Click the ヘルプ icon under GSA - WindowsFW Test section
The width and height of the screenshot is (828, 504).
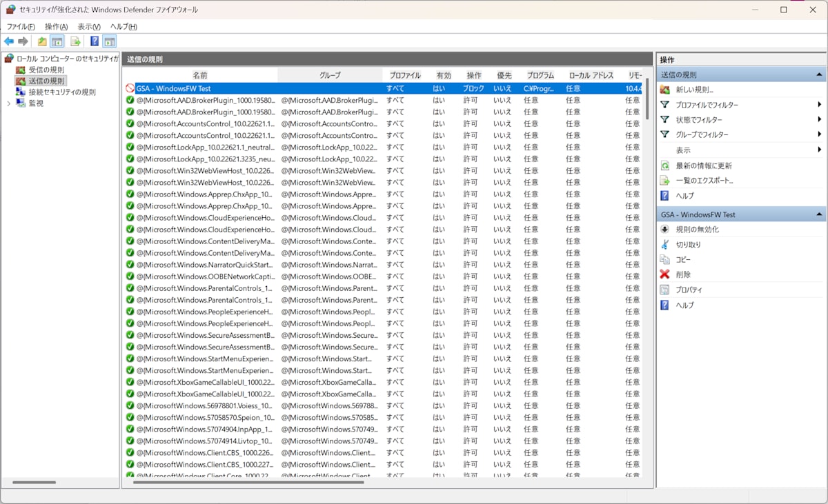click(664, 305)
